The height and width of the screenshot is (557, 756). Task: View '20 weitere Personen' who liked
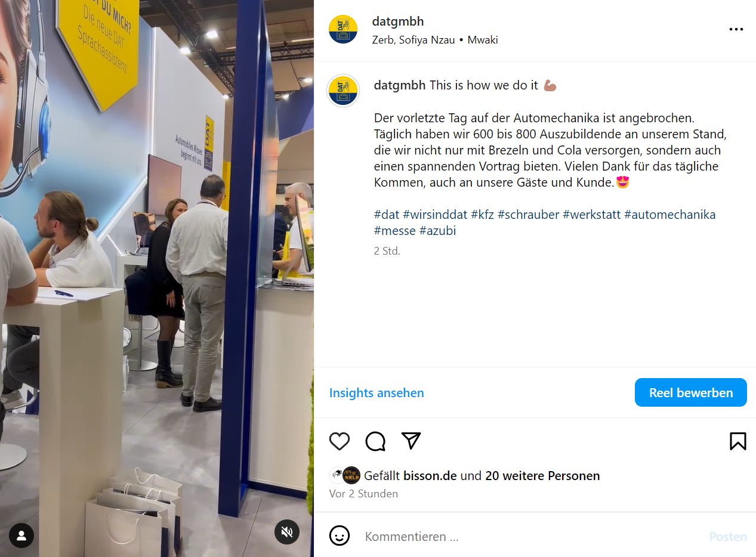coord(542,476)
